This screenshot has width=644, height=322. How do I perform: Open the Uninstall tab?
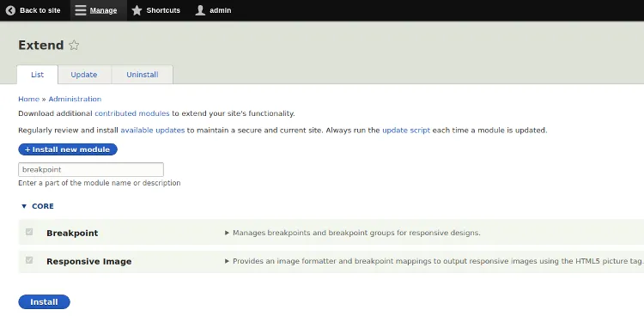[x=142, y=75]
